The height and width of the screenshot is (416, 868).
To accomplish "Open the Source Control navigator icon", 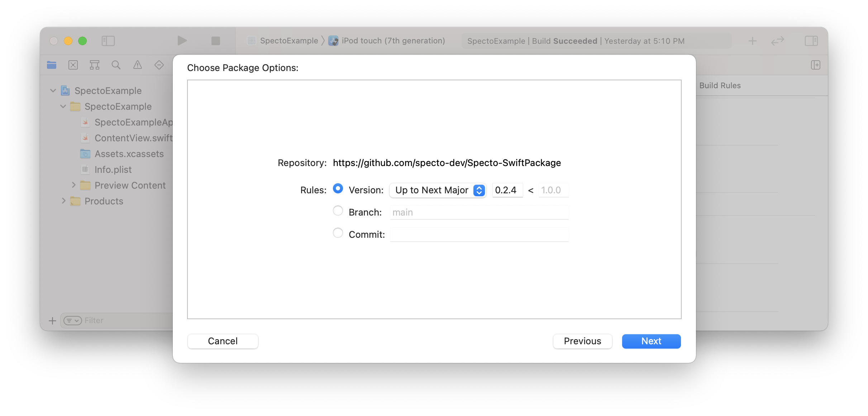I will click(73, 65).
